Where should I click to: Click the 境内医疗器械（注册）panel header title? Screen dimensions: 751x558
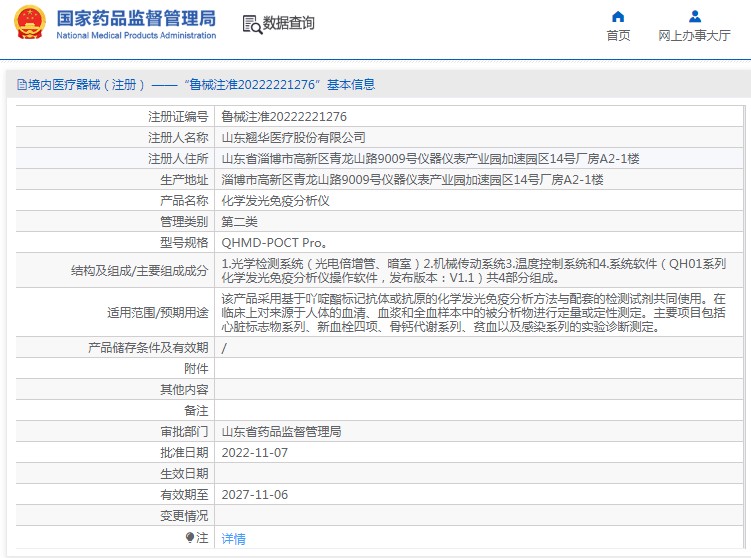(81, 85)
